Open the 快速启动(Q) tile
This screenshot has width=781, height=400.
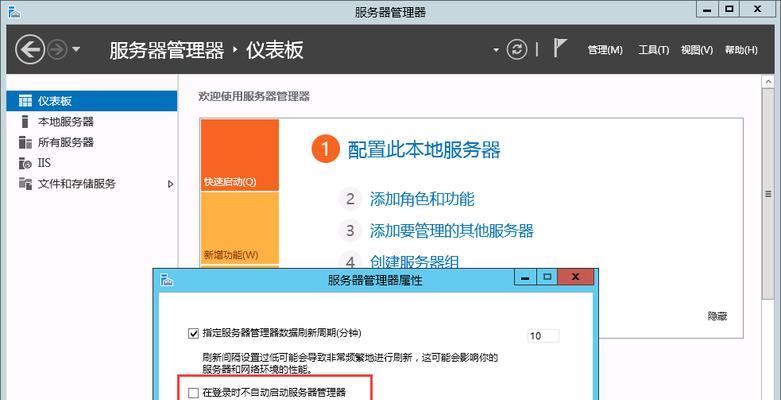240,155
